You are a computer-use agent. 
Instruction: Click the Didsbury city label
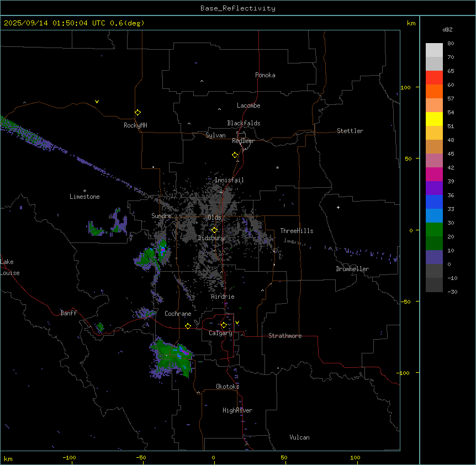tap(211, 238)
